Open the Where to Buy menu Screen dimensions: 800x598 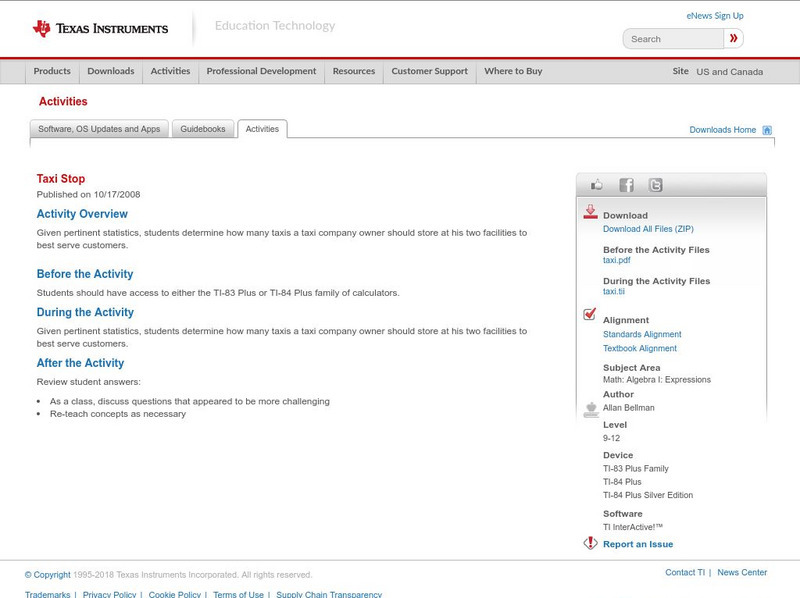pos(513,71)
